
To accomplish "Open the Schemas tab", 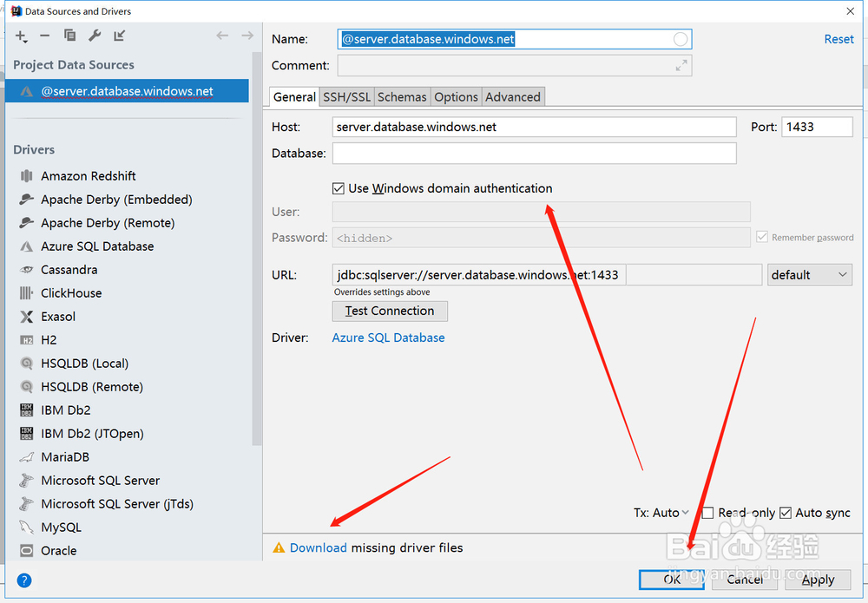I will click(x=402, y=96).
